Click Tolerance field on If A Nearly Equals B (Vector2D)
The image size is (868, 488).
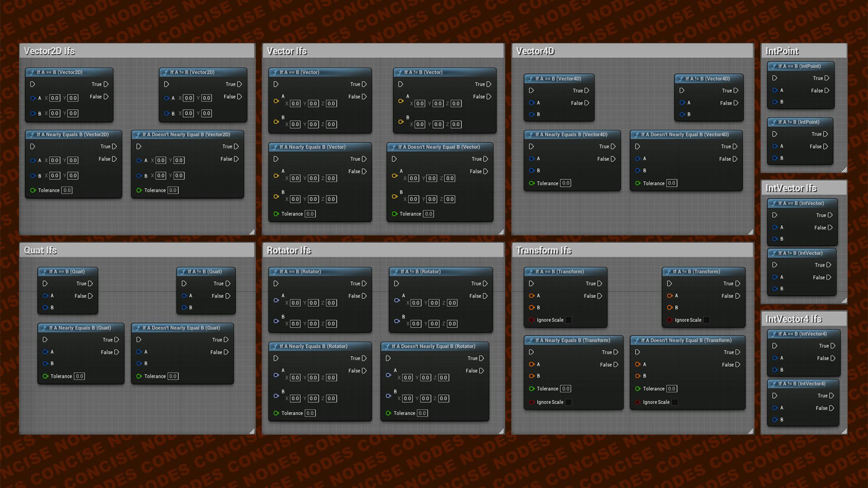coord(67,191)
